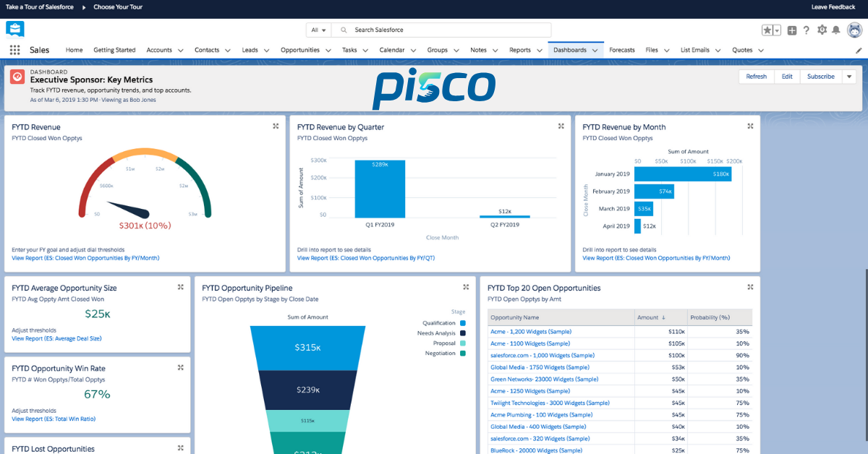The width and height of the screenshot is (868, 454).
Task: Open the List Emails tab
Action: point(695,51)
